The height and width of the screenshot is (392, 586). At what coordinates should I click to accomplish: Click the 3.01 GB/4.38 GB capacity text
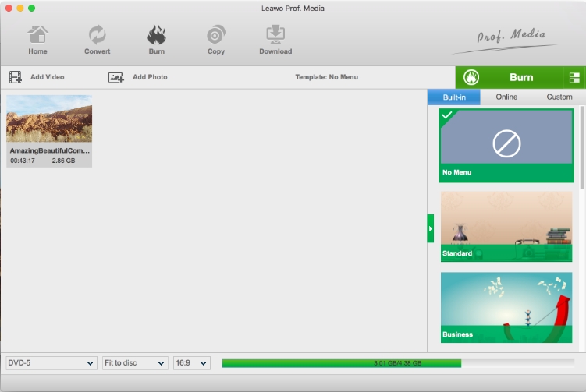(398, 363)
